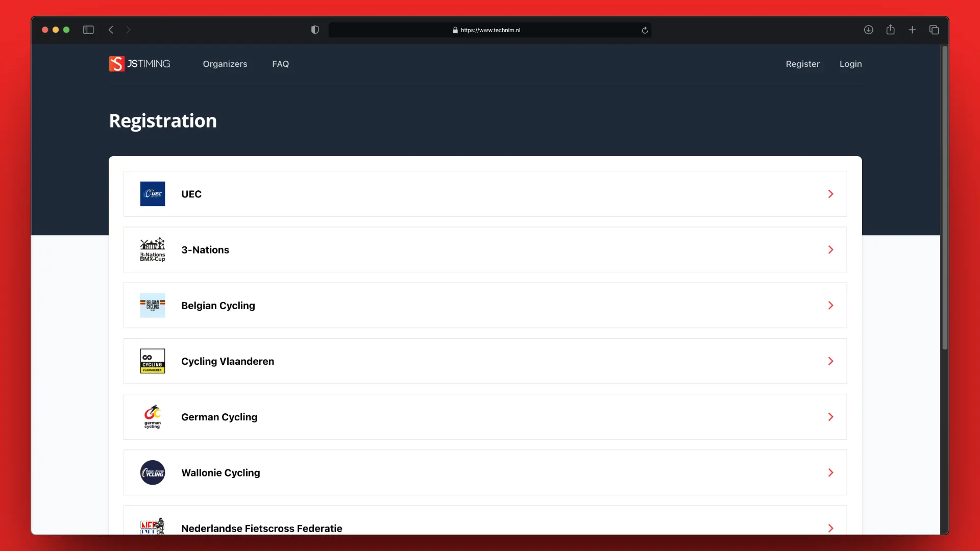Click the privacy shield icon

[x=315, y=30]
